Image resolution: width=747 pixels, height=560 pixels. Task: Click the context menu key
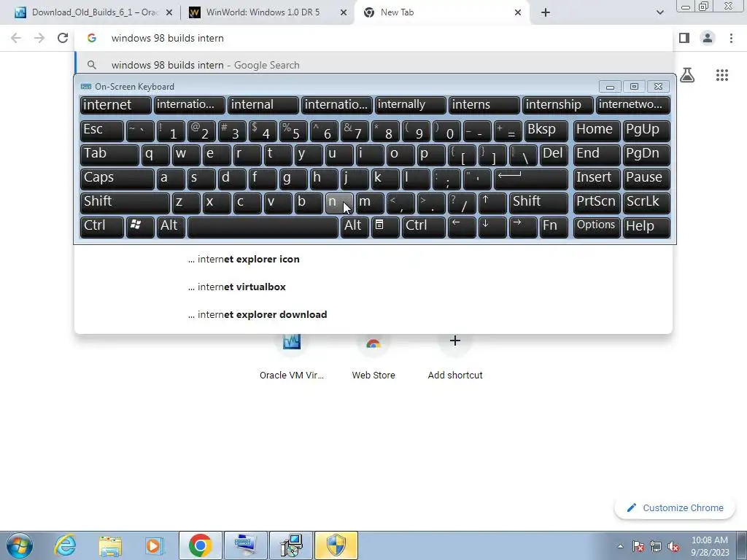click(x=385, y=227)
